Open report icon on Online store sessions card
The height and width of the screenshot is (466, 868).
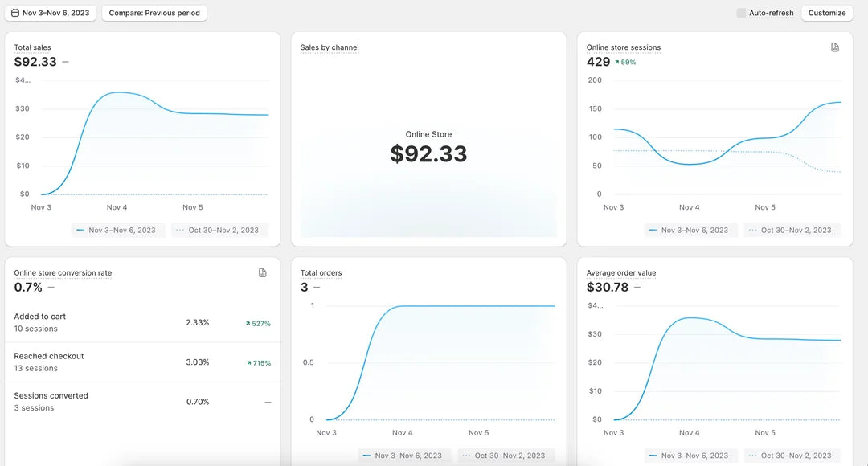click(x=835, y=47)
